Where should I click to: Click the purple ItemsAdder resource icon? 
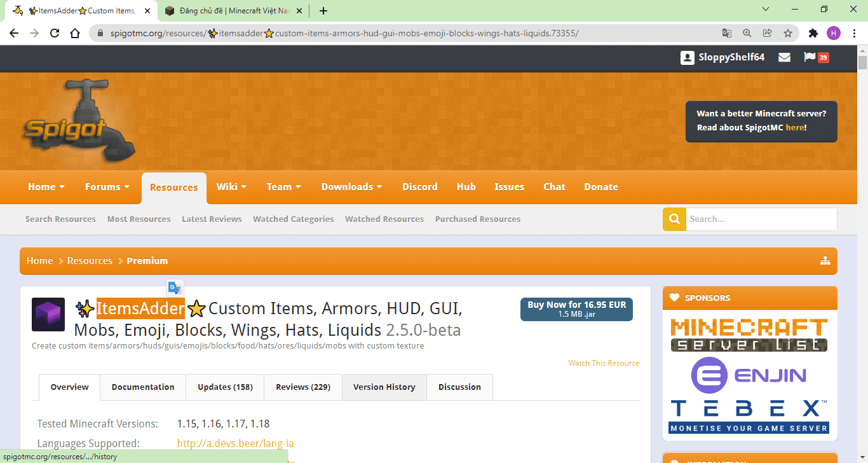pyautogui.click(x=48, y=314)
